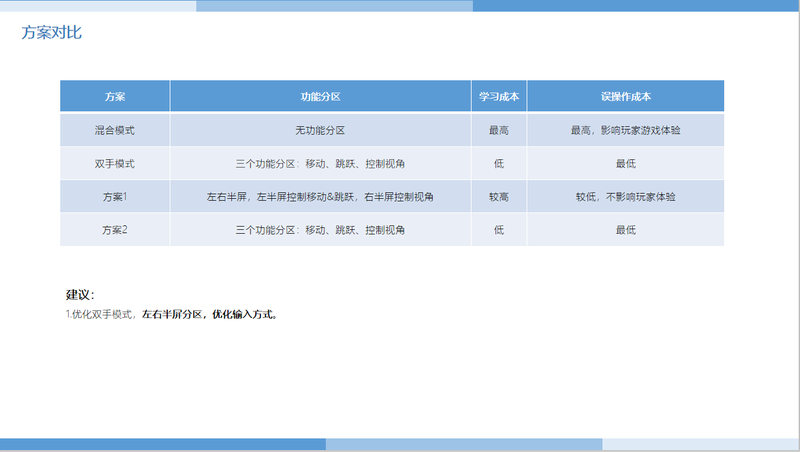
Task: Click 最低 cell in 双手模式 row
Action: 626,163
